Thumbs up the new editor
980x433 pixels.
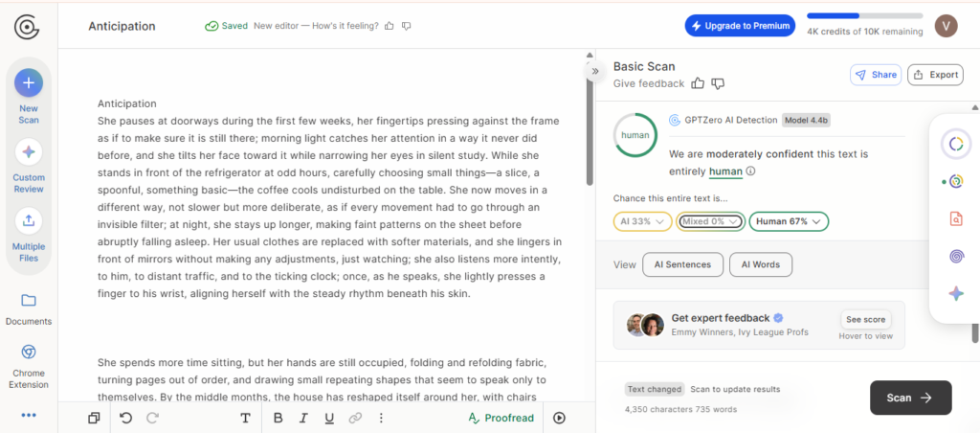point(390,26)
